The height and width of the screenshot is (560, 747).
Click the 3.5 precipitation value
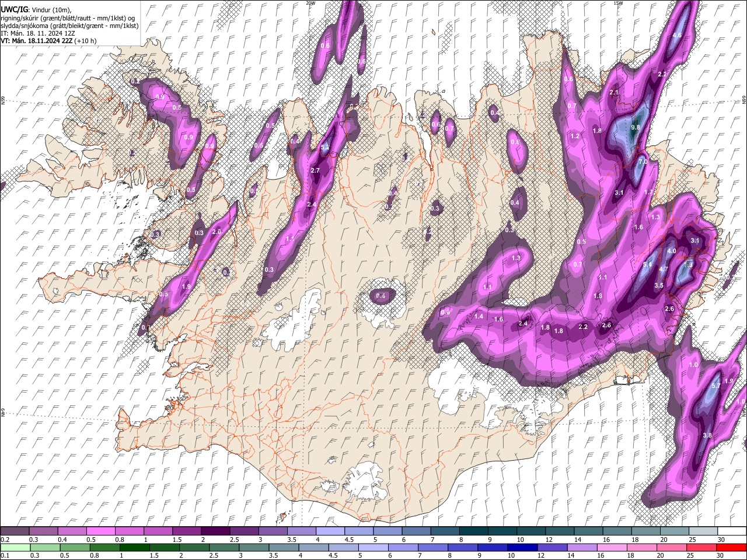tap(659, 286)
